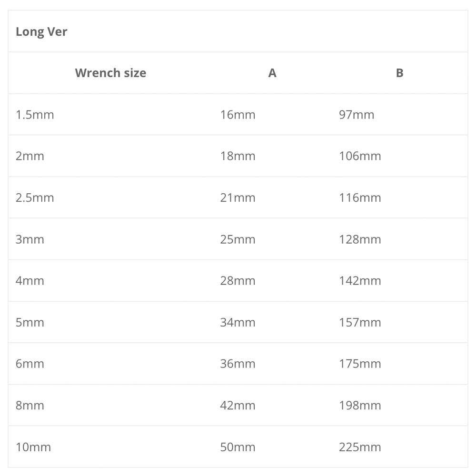
Task: Select the "A" column header
Action: point(272,73)
